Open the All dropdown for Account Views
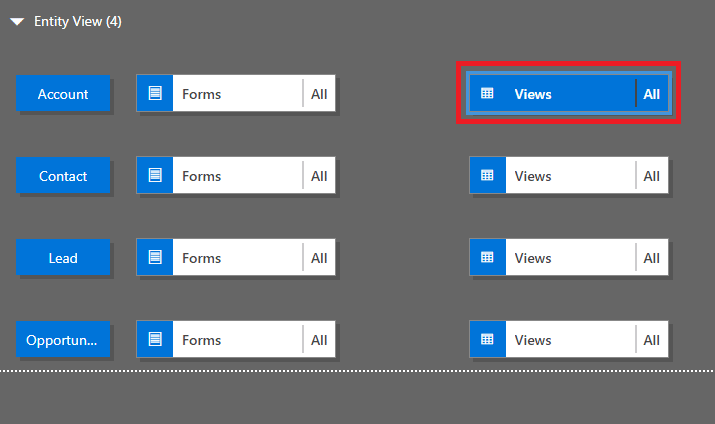The image size is (715, 424). (651, 94)
